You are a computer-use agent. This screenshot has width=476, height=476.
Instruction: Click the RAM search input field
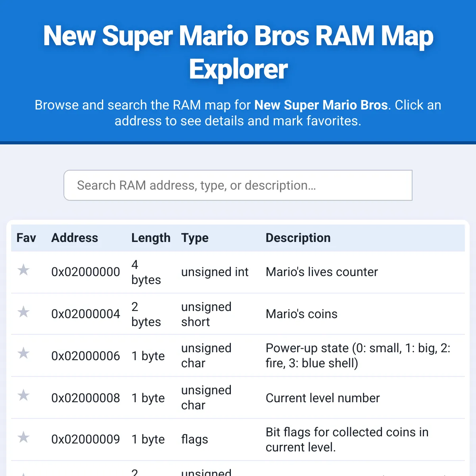tap(238, 185)
